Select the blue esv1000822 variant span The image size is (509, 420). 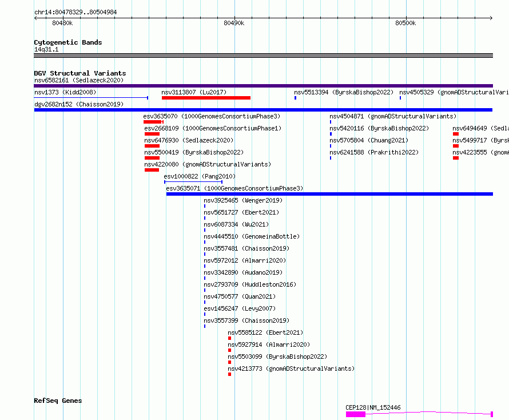193,182
